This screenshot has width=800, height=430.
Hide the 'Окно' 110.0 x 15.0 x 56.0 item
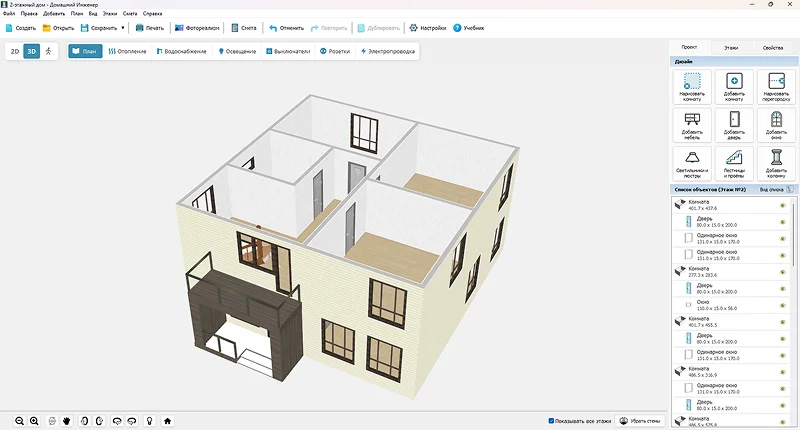[x=783, y=302]
